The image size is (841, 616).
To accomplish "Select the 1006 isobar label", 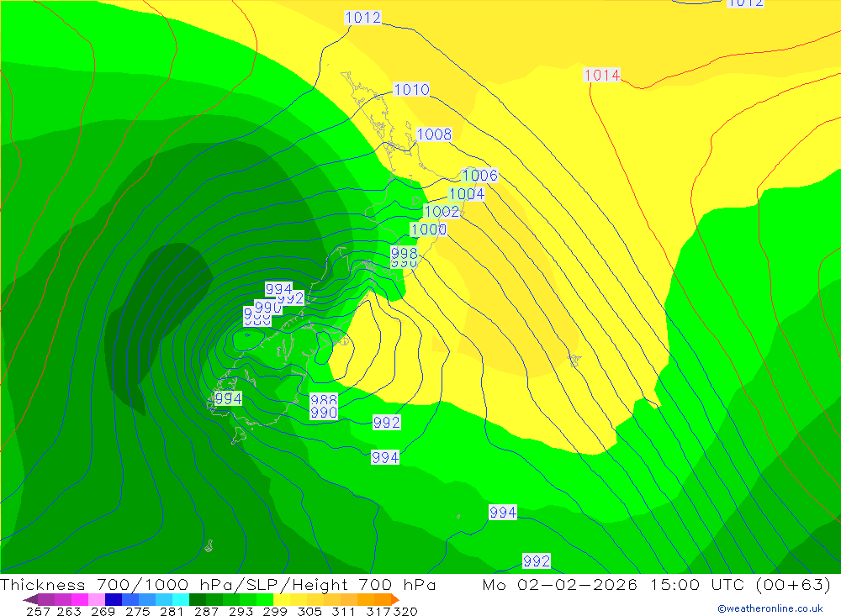I will coord(480,176).
